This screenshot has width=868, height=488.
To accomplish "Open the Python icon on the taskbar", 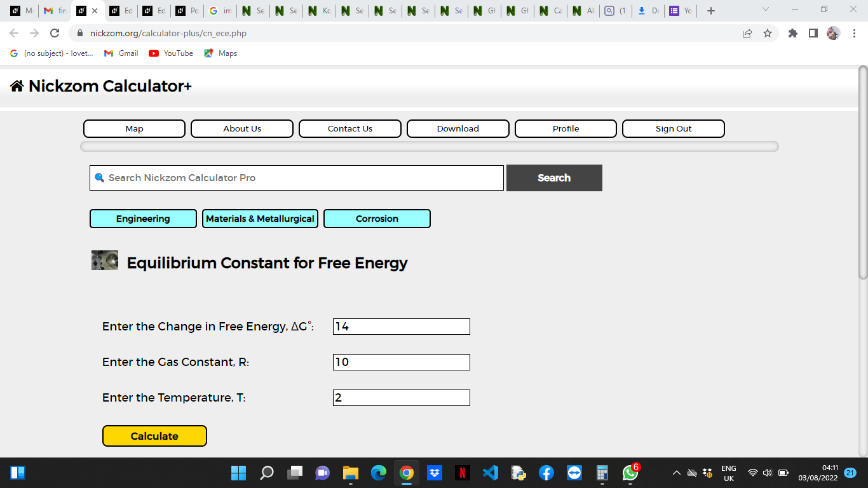I will tap(519, 473).
